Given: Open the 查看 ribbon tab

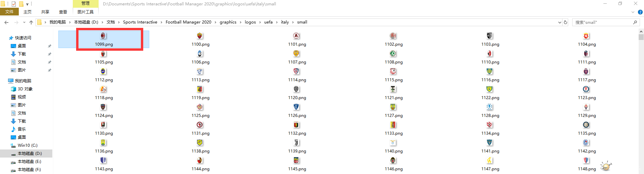Looking at the screenshot, I should 63,12.
